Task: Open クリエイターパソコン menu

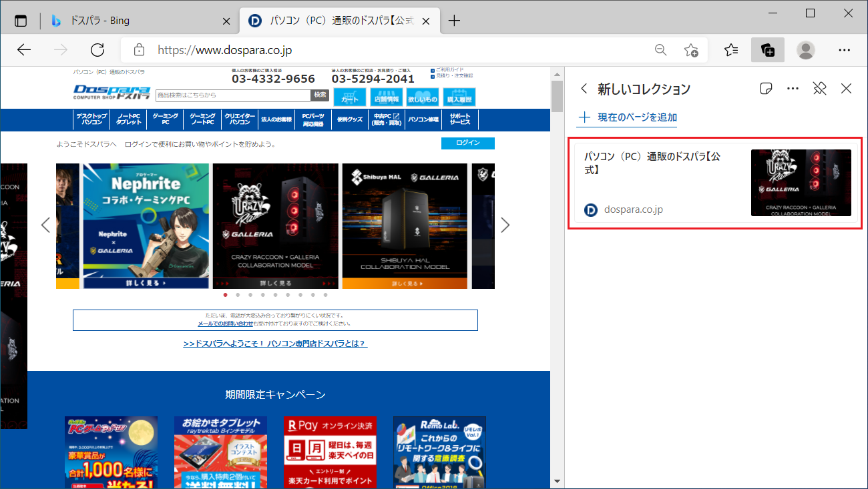Action: tap(239, 119)
